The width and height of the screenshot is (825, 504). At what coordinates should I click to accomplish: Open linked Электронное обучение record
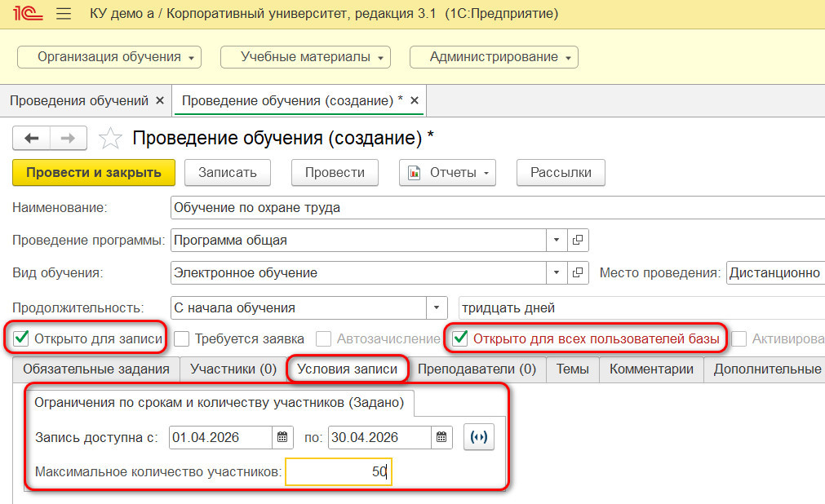578,272
